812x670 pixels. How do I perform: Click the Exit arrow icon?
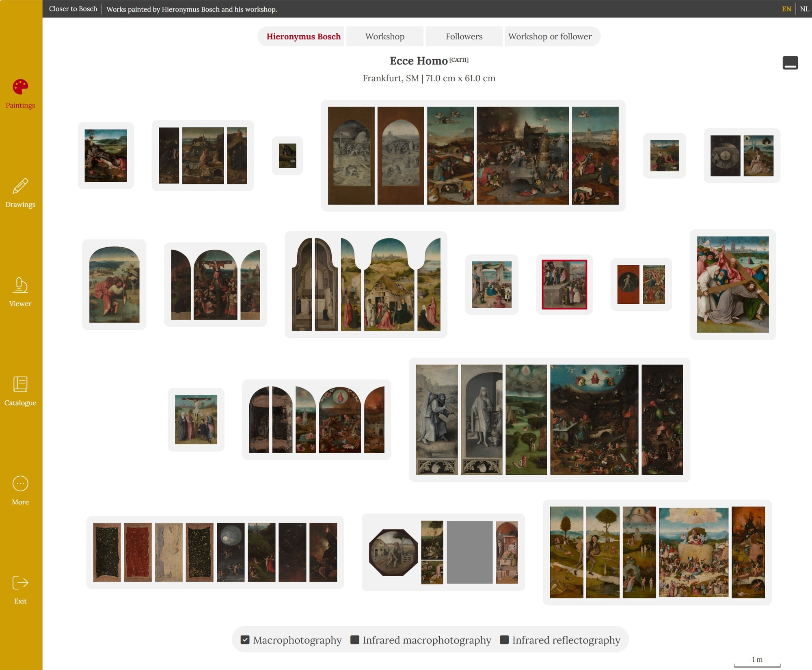(20, 583)
